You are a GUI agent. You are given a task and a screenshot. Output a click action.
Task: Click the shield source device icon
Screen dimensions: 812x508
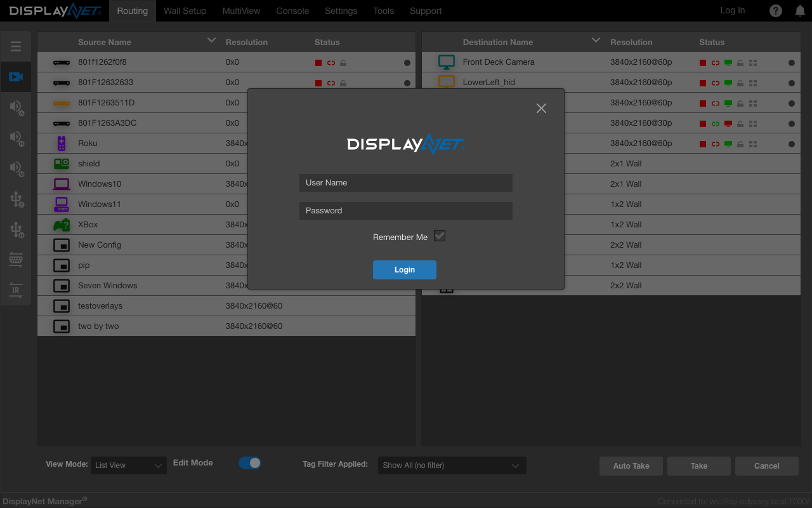[x=62, y=164]
